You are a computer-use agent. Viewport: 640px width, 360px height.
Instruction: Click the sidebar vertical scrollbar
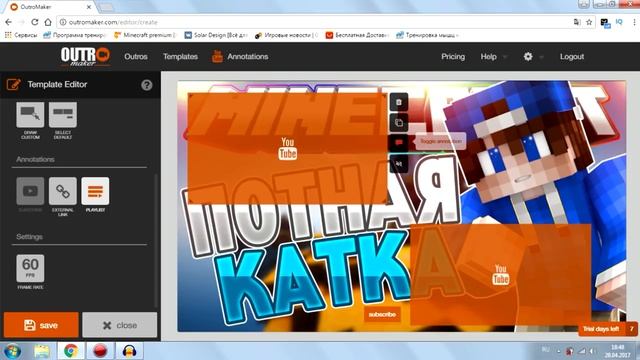[156, 241]
